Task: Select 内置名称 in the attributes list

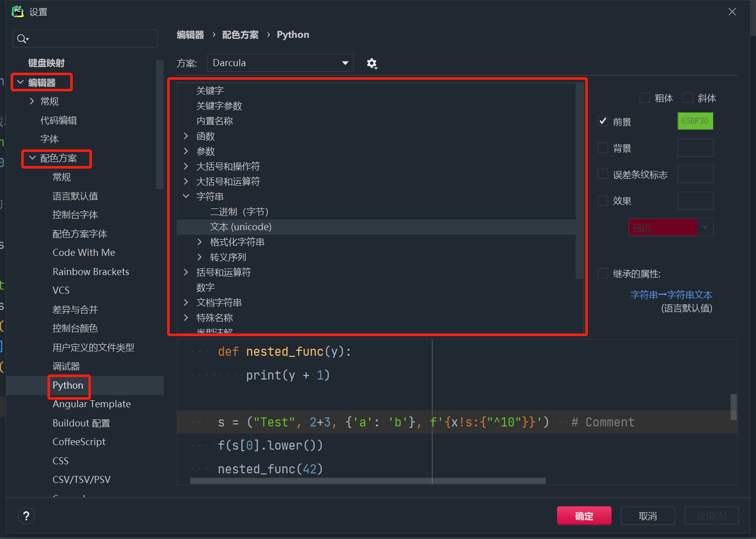Action: (215, 121)
